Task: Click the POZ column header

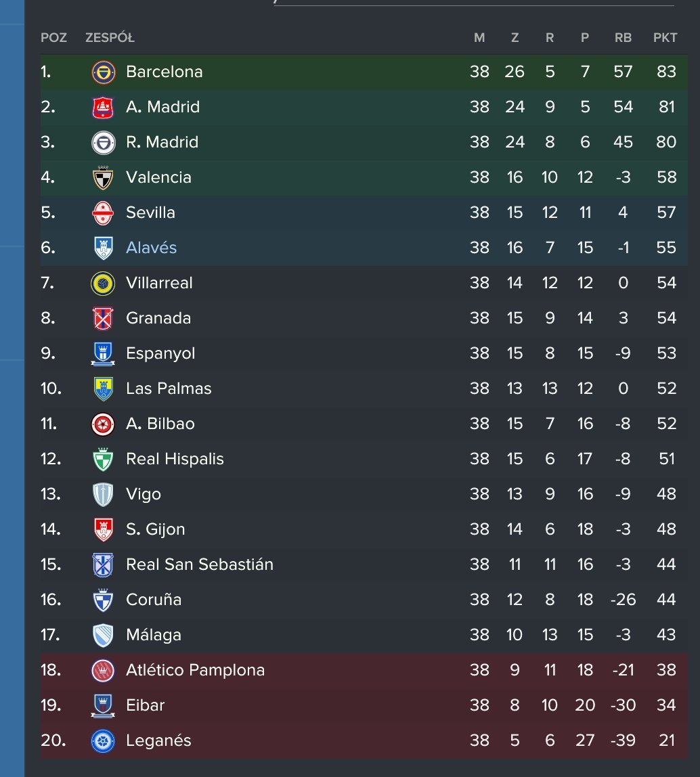Action: coord(53,38)
